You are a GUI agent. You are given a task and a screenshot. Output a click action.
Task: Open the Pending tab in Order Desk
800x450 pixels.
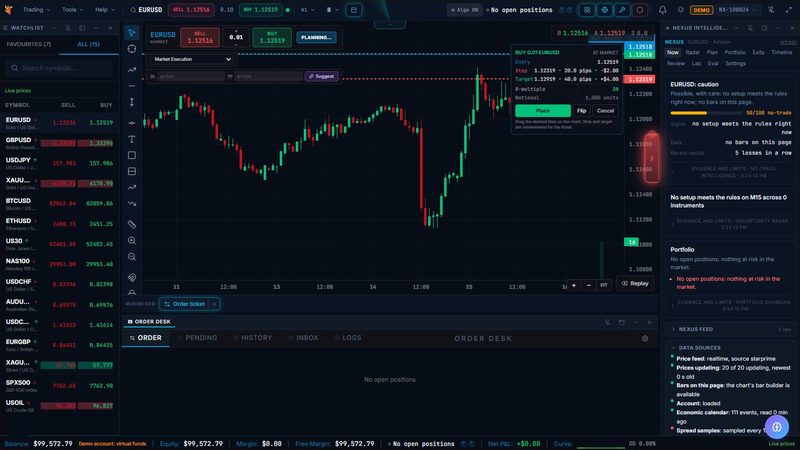[197, 338]
